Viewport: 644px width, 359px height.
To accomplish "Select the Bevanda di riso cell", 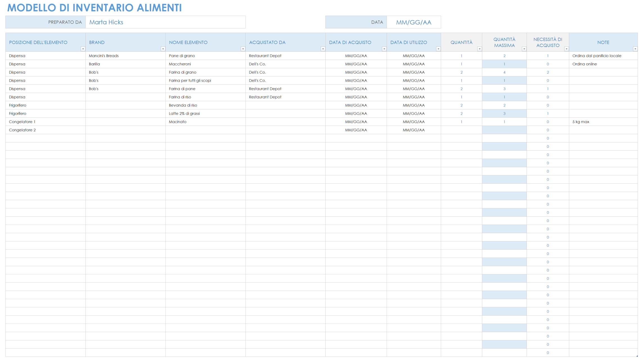I will tap(205, 105).
